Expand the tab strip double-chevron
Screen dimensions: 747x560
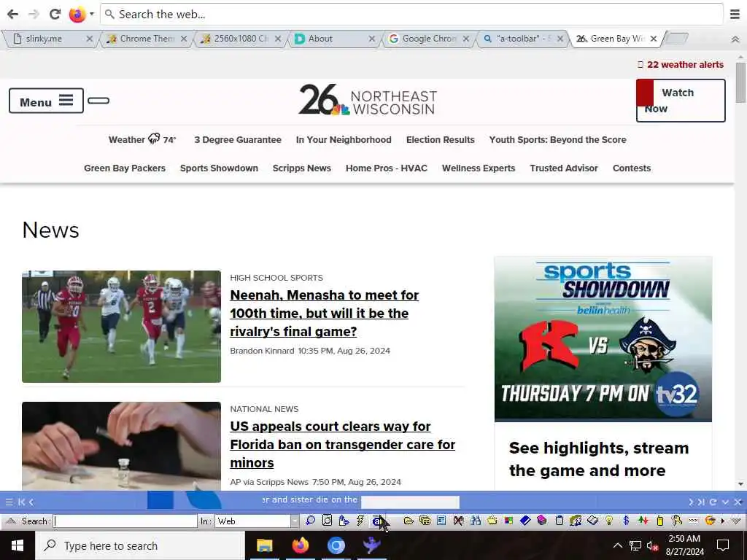click(x=735, y=39)
